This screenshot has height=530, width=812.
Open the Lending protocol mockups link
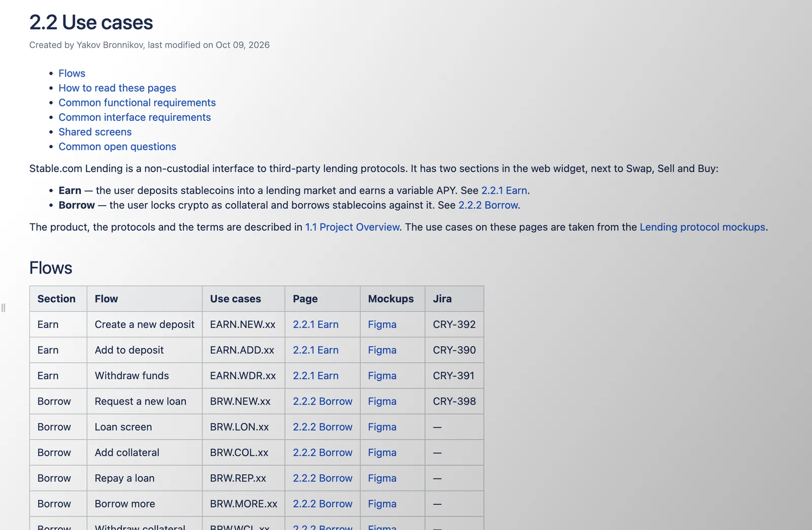coord(702,227)
